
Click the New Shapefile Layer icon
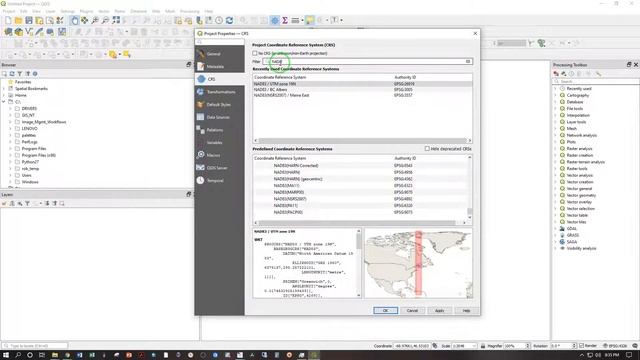pos(29,31)
